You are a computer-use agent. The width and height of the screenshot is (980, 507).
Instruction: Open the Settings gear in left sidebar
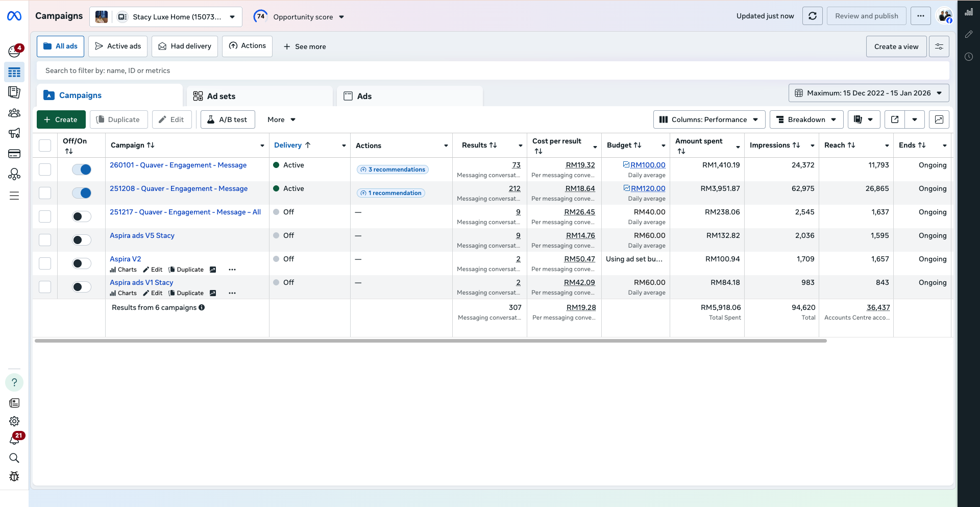(14, 421)
